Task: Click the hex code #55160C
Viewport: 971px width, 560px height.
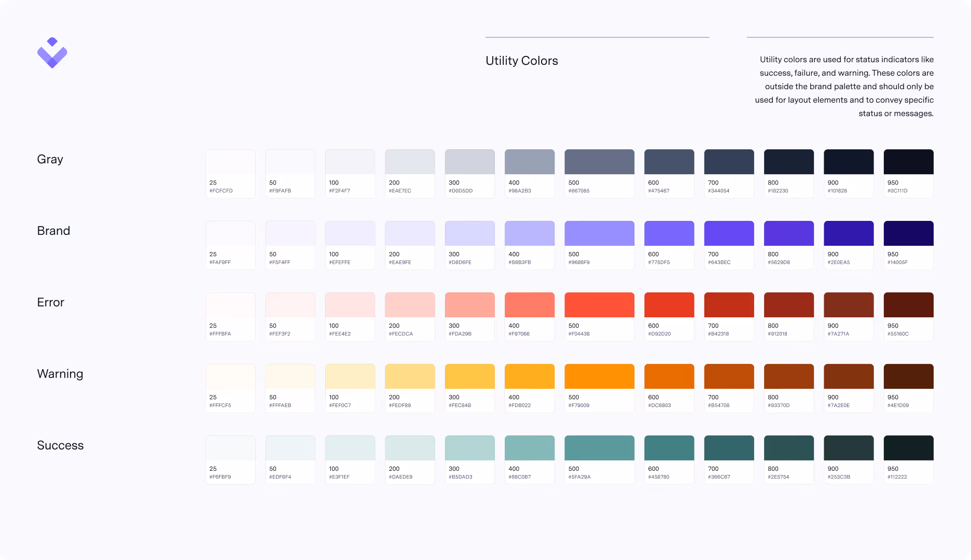Action: 898,334
